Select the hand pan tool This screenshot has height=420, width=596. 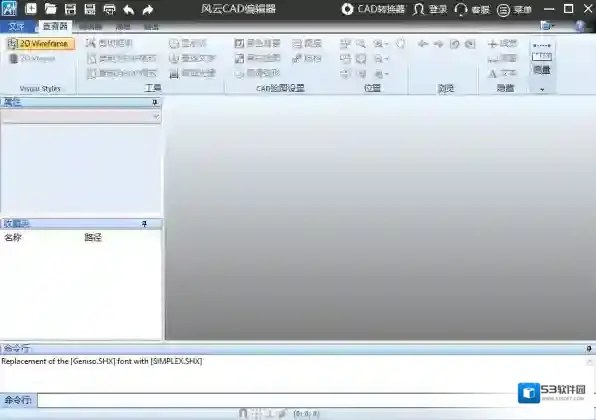[x=400, y=43]
